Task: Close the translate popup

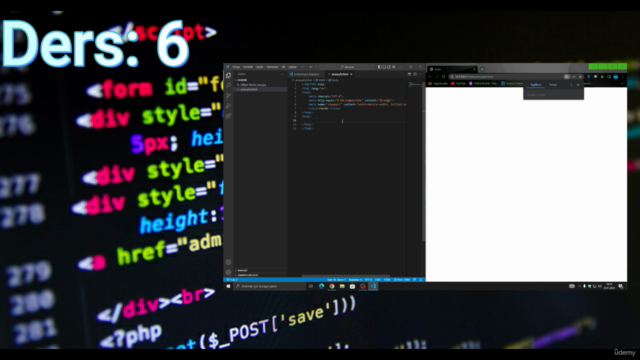Action: pyautogui.click(x=578, y=84)
